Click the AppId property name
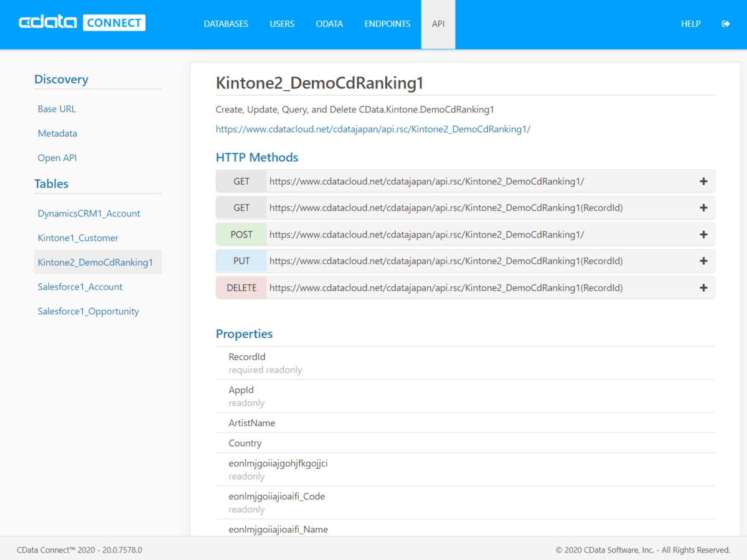 (x=241, y=390)
